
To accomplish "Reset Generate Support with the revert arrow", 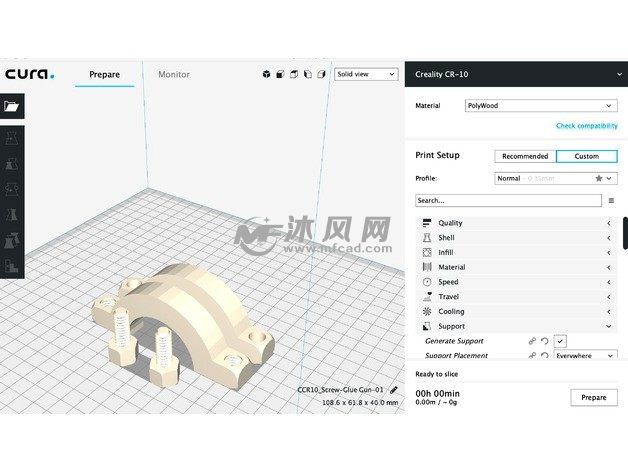I will [x=545, y=341].
